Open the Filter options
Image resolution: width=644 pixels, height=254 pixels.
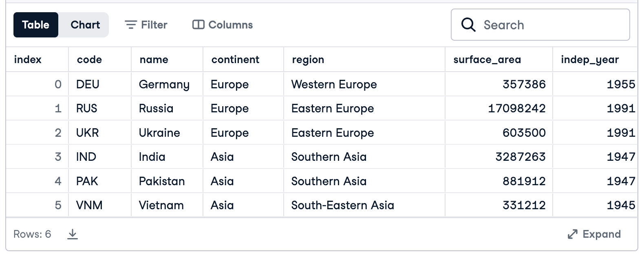[146, 25]
